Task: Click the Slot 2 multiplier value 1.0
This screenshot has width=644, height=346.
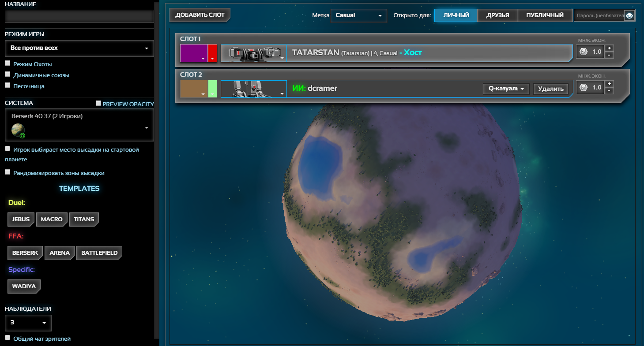Action: pyautogui.click(x=597, y=88)
